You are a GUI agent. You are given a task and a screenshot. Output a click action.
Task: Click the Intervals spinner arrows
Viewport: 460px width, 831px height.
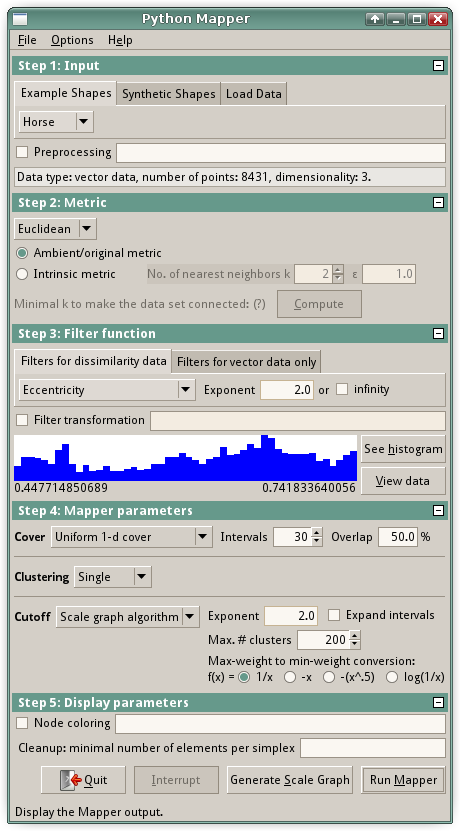[316, 537]
